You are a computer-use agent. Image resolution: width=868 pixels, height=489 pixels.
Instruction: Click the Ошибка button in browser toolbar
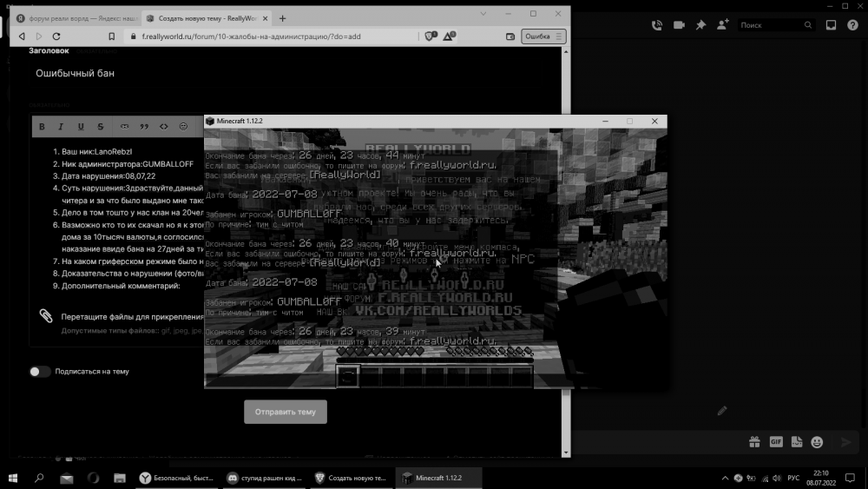pos(543,36)
